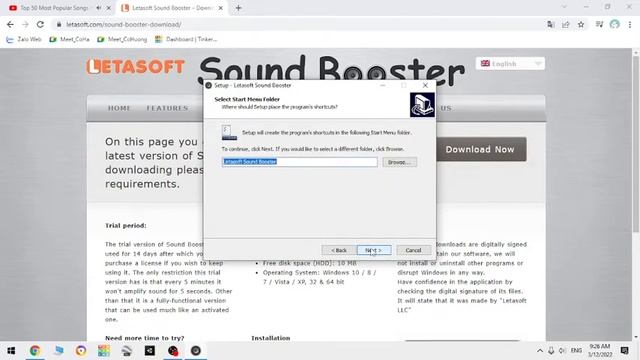This screenshot has height=360, width=640.
Task: Open Chrome from the taskbar
Action: [x=35, y=351]
